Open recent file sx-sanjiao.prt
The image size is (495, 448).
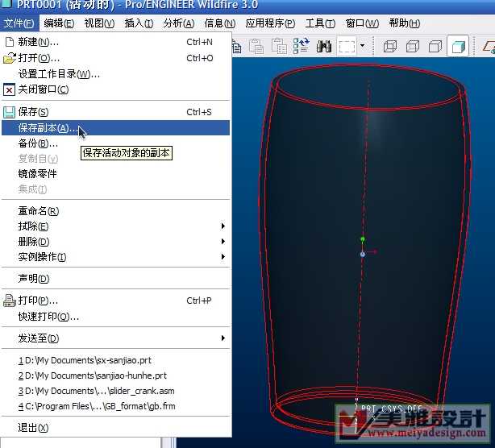115,360
